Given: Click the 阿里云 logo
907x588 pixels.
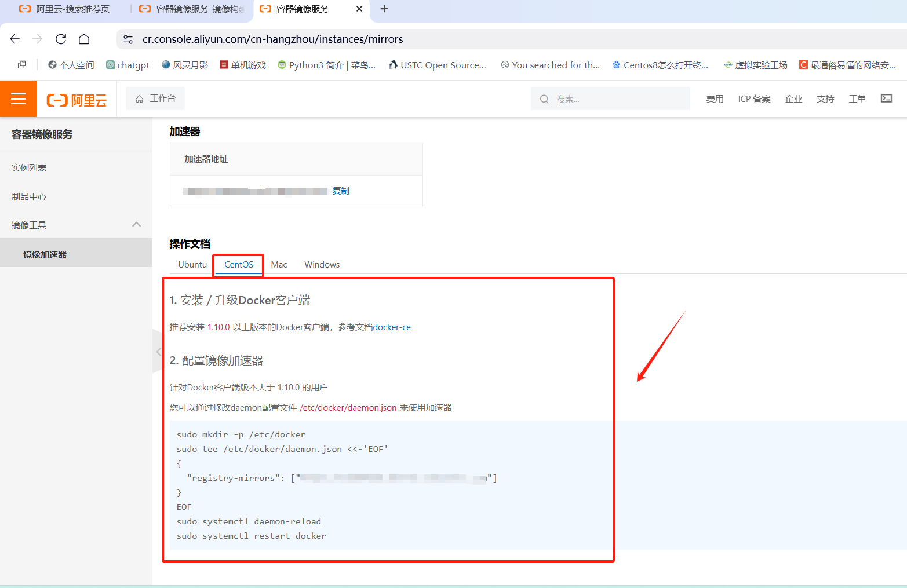Looking at the screenshot, I should click(x=77, y=100).
